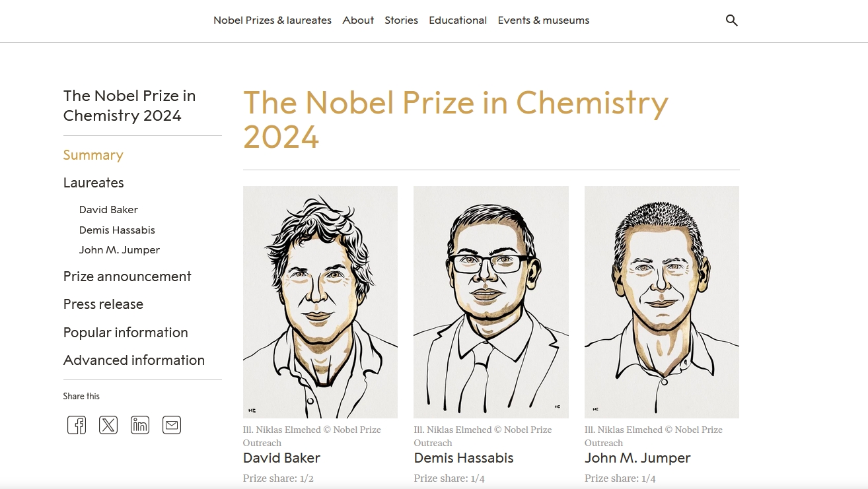This screenshot has width=868, height=489.
Task: Select Summary in the sidebar
Action: point(93,155)
